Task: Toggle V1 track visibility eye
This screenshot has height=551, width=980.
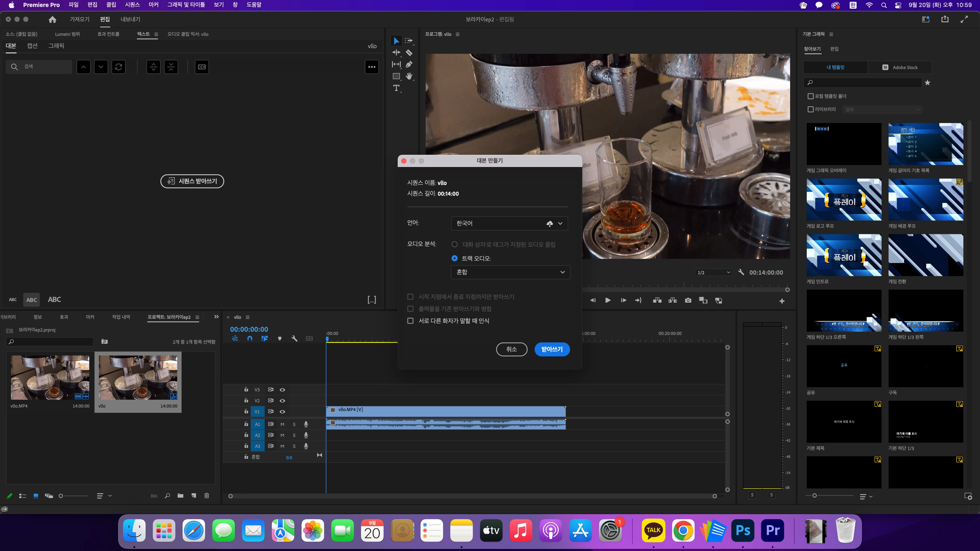Action: (x=282, y=412)
